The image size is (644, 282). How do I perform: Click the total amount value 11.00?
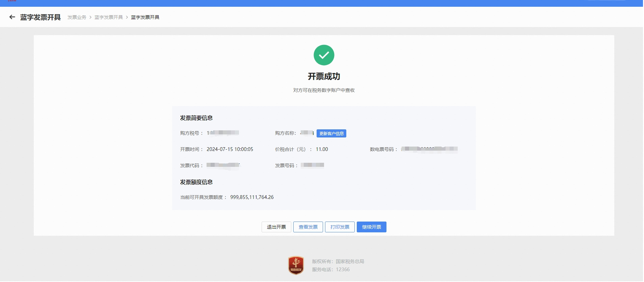(x=322, y=149)
